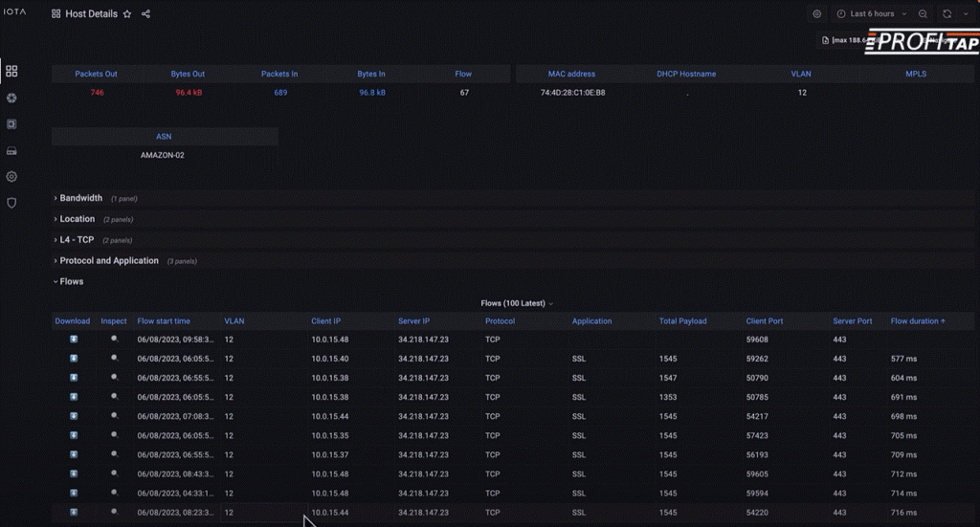Sort by the Total Payload column header
Screen dimensions: 980x527
pyautogui.click(x=682, y=321)
